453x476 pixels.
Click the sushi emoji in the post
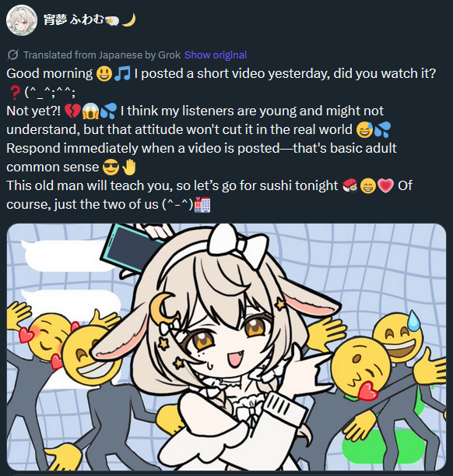point(350,185)
